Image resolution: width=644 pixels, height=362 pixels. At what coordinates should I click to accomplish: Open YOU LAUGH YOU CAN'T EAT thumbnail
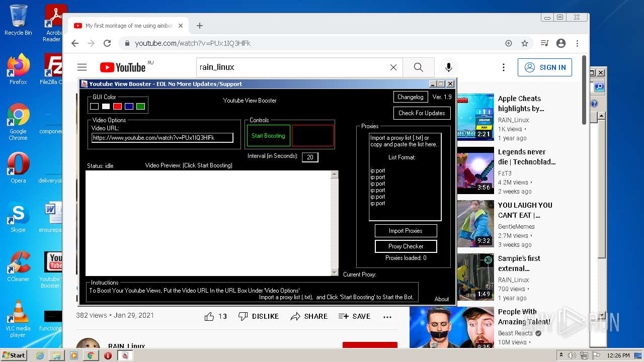point(475,224)
